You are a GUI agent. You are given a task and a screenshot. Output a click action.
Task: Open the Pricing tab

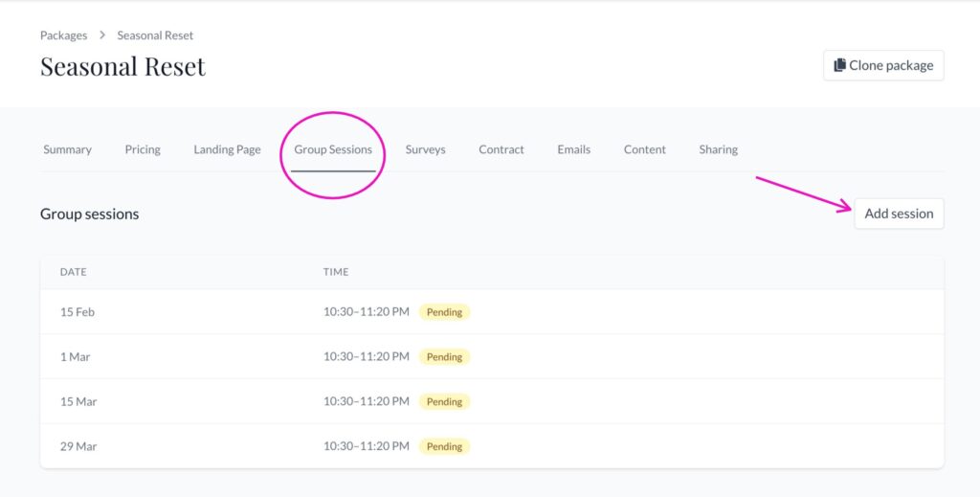tap(143, 149)
